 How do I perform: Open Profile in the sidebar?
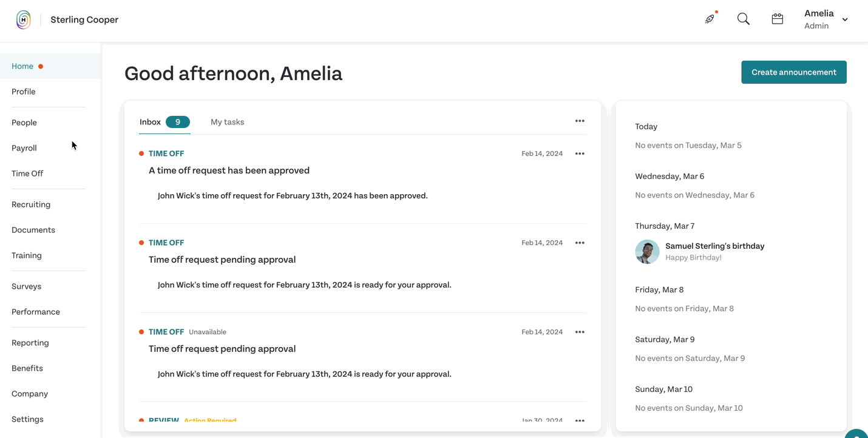[x=24, y=92]
